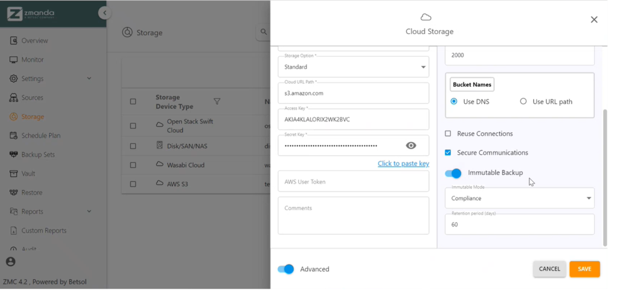Click the cloud icon of Open Stack Swift row

click(160, 124)
